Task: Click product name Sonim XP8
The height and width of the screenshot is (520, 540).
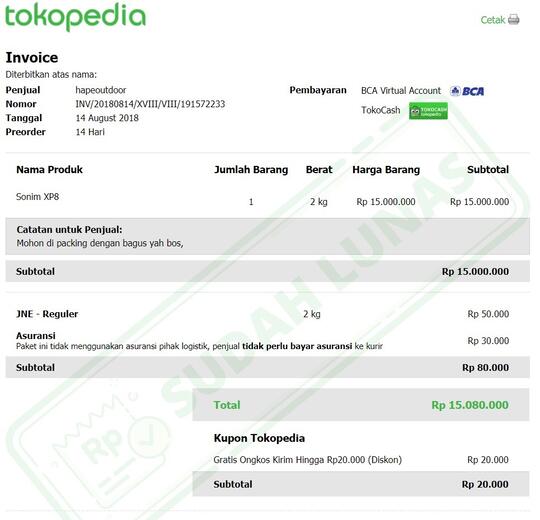Action: (38, 197)
